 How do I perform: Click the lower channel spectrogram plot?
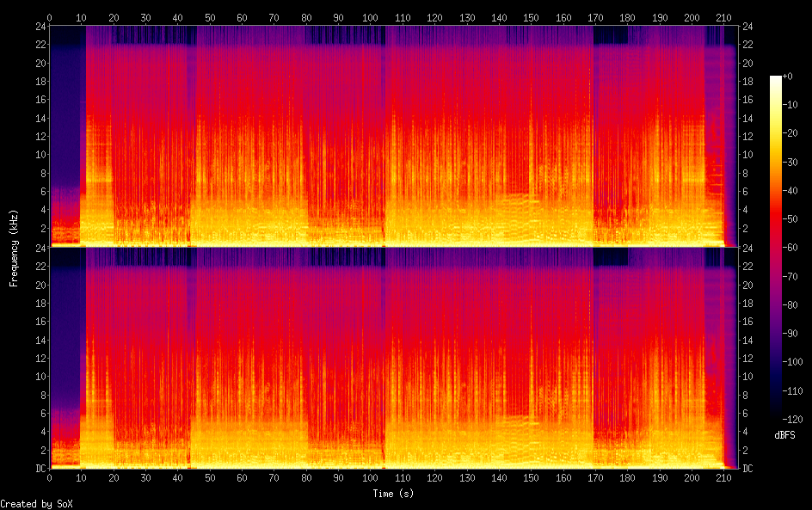(x=394, y=358)
